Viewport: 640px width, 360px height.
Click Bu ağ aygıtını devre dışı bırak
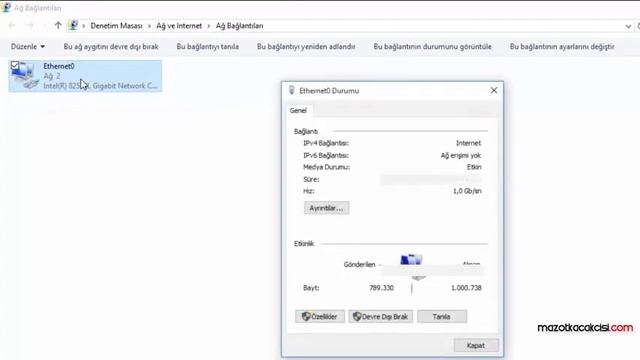pos(111,47)
